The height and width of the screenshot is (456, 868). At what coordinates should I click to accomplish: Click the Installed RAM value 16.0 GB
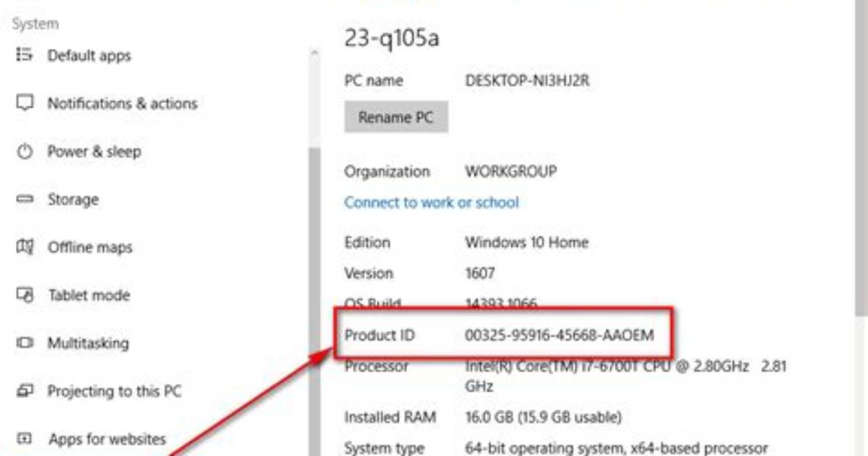pyautogui.click(x=543, y=417)
